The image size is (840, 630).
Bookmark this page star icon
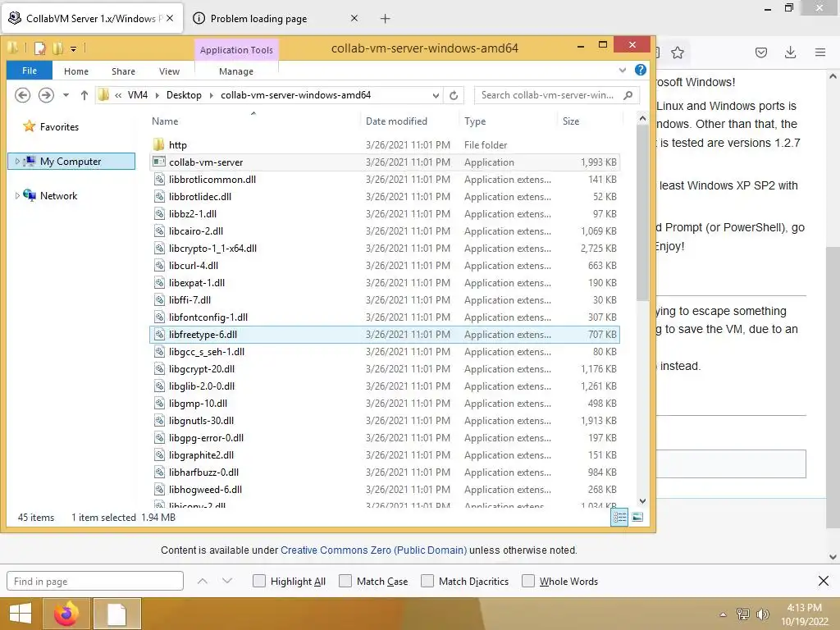point(678,52)
